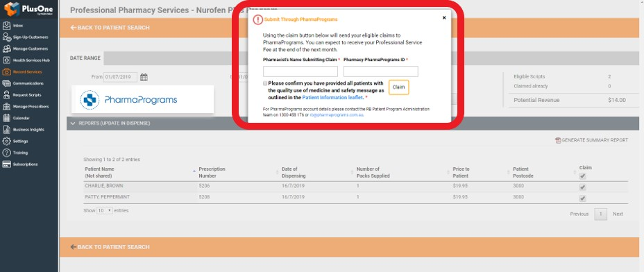Click the Pharmacy PharmaPrograms ID field
644x272 pixels.
point(381,71)
